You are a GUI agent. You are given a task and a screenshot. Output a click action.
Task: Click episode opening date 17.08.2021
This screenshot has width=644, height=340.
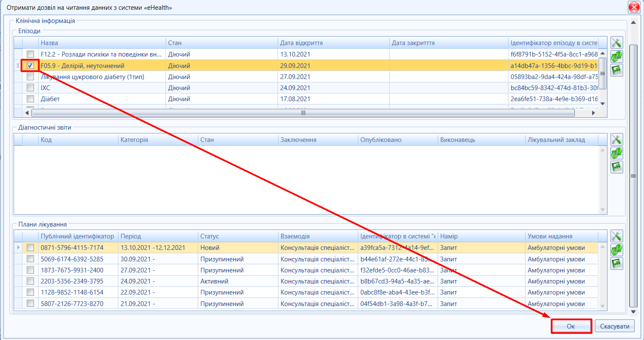(x=295, y=99)
